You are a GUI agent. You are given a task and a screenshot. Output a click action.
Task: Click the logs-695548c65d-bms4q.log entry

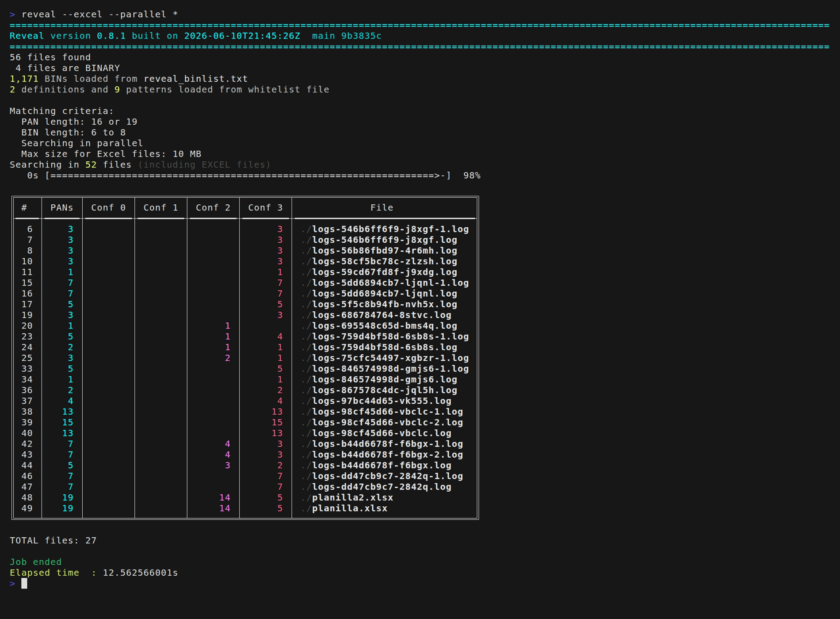(385, 326)
